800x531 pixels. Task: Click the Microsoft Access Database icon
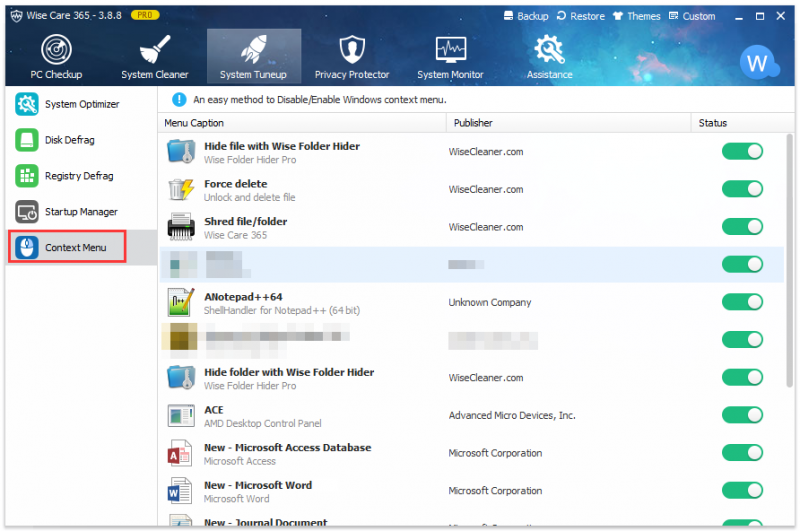[x=180, y=453]
